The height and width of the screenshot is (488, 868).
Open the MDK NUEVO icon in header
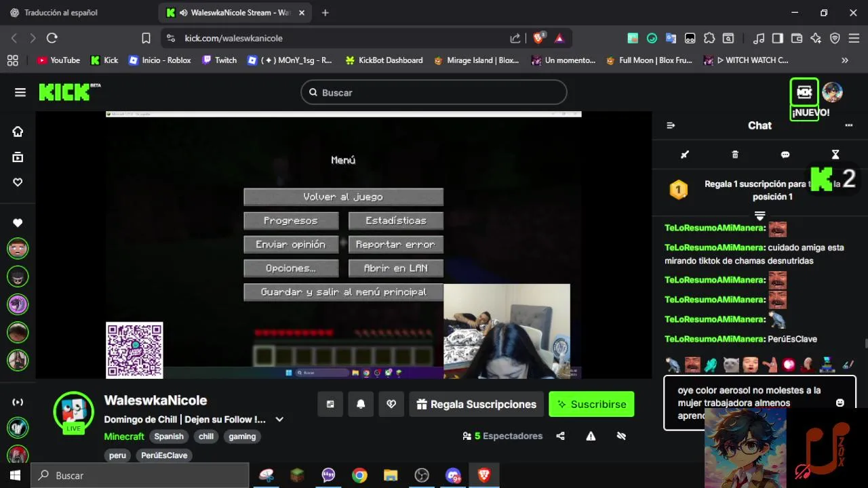tap(804, 91)
